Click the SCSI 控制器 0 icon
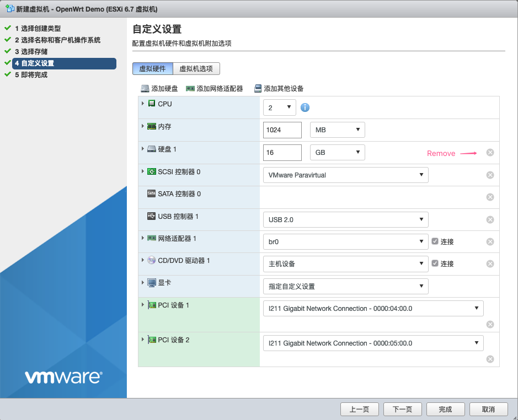 (152, 171)
